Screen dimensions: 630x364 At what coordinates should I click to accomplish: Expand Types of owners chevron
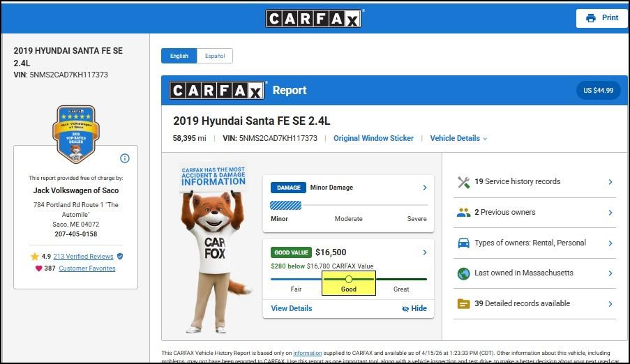click(610, 243)
